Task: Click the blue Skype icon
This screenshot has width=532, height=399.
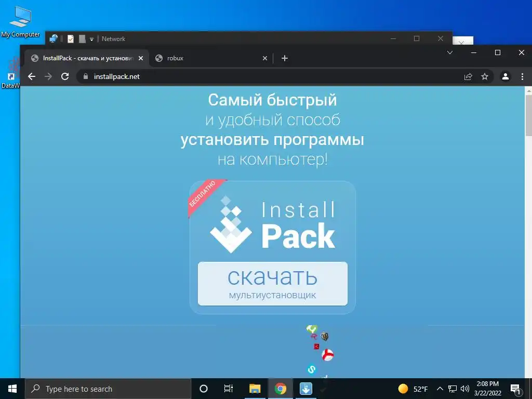Action: (312, 369)
